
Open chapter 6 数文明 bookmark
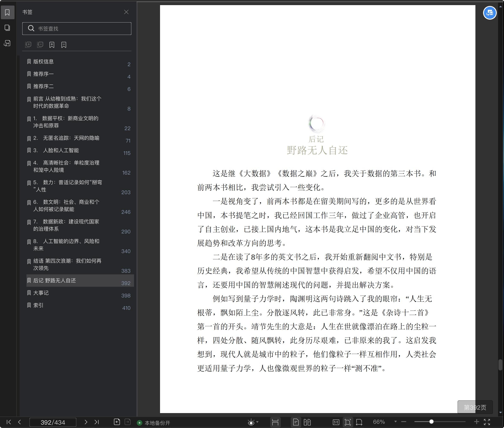pos(80,206)
